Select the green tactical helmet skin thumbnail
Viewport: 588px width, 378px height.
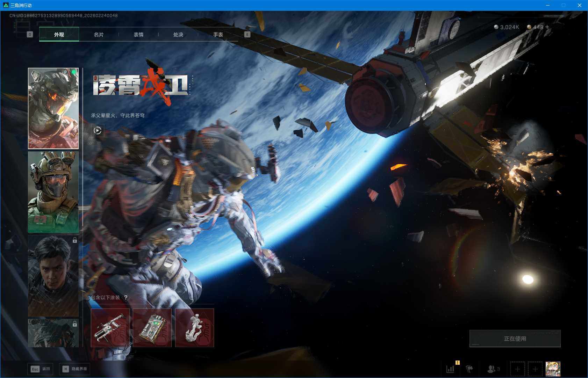point(53,192)
